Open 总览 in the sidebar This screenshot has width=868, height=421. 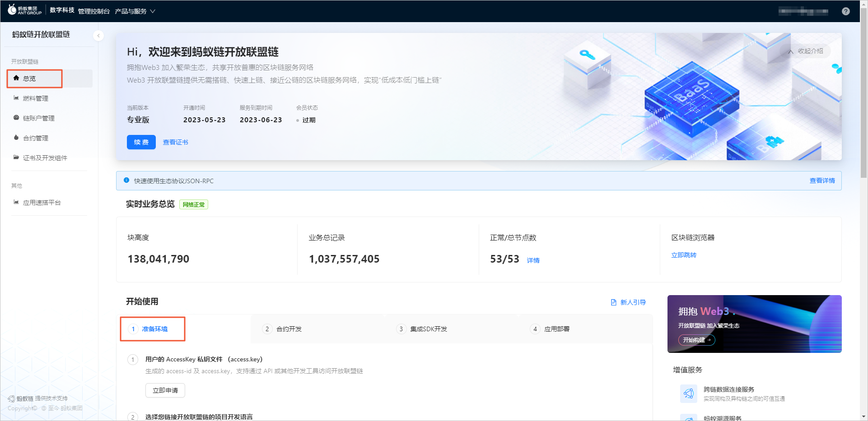point(50,79)
